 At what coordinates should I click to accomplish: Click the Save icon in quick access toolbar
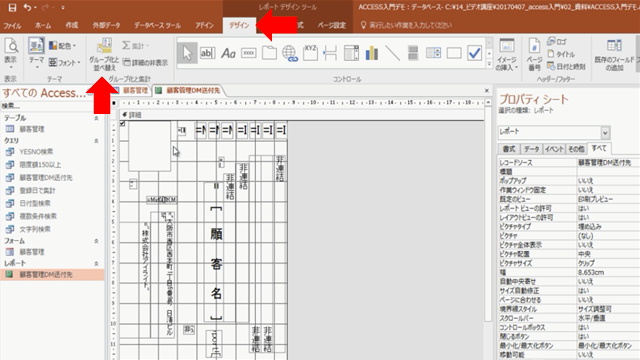click(12, 7)
